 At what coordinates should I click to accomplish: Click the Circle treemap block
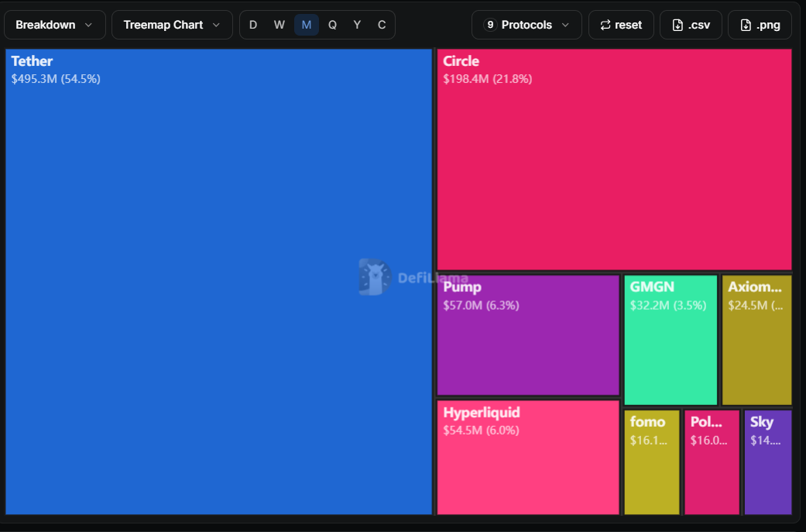(x=614, y=160)
